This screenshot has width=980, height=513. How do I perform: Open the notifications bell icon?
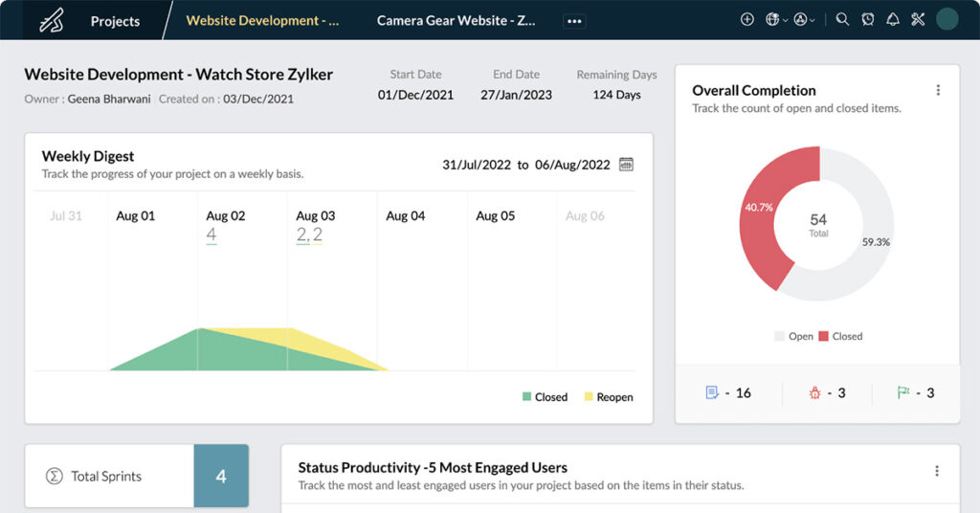coord(893,20)
